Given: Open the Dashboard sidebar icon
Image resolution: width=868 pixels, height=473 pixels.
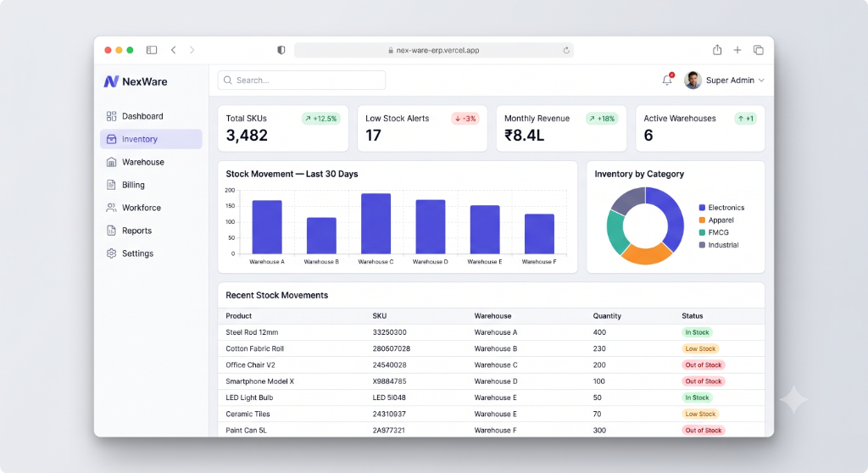Looking at the screenshot, I should [x=111, y=116].
